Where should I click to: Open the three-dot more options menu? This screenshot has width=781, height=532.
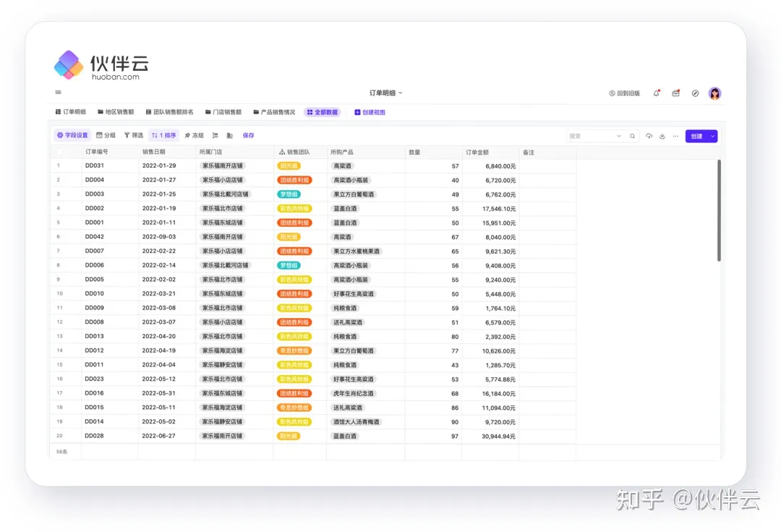pyautogui.click(x=675, y=136)
